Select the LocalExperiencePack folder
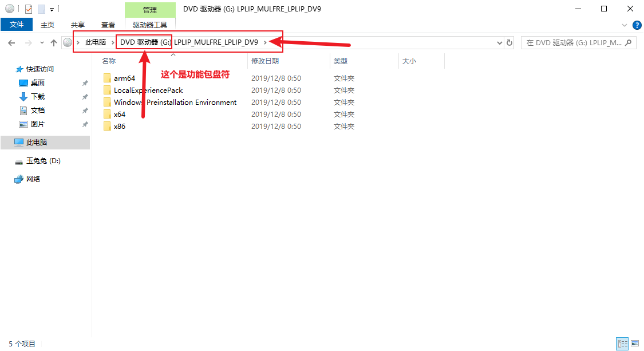 (x=148, y=90)
